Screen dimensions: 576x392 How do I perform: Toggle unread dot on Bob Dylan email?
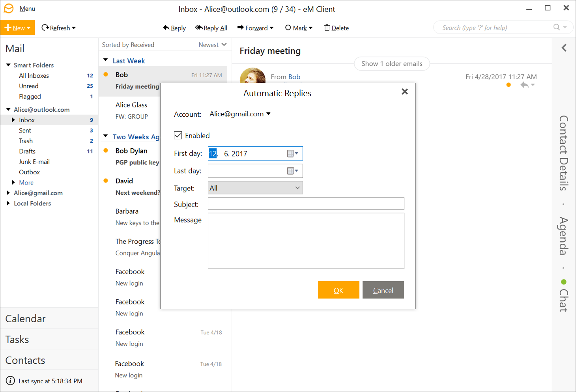106,151
